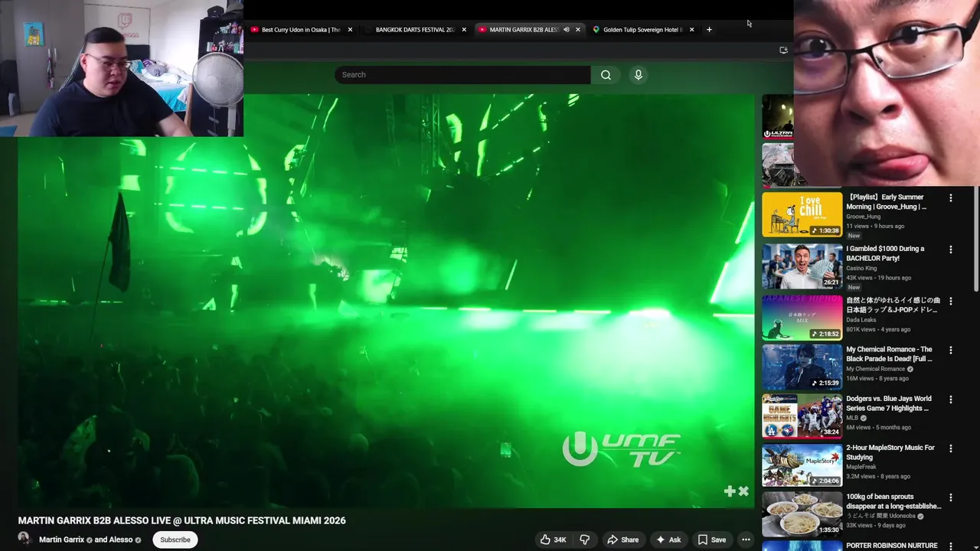Click the Share button
Screen dimensions: 980x551
pyautogui.click(x=622, y=540)
